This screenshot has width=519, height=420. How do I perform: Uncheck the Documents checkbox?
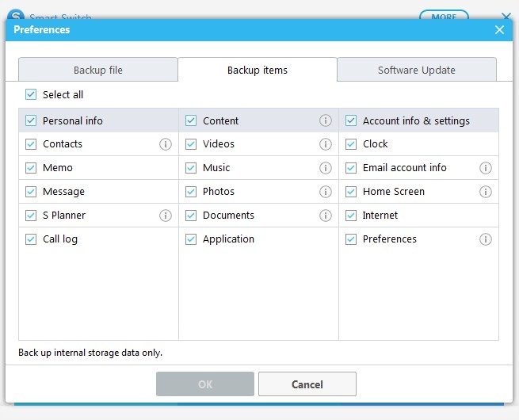pos(191,216)
